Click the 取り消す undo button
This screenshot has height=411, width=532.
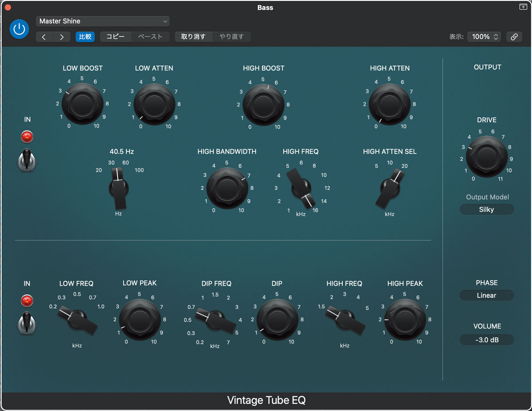tap(194, 37)
